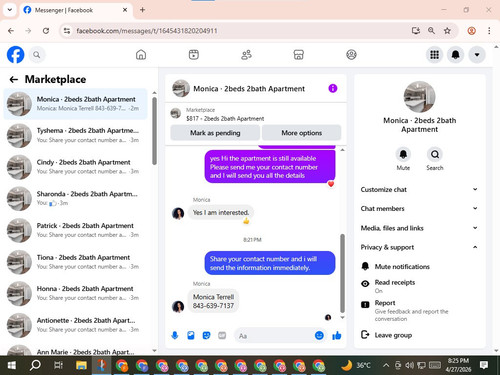Image resolution: width=500 pixels, height=375 pixels.
Task: Expand Media, files and links section
Action: point(419,228)
